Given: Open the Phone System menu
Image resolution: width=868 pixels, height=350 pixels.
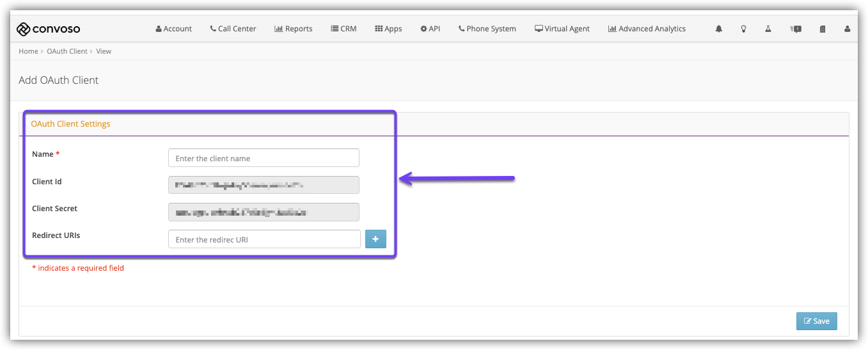Looking at the screenshot, I should click(x=487, y=29).
